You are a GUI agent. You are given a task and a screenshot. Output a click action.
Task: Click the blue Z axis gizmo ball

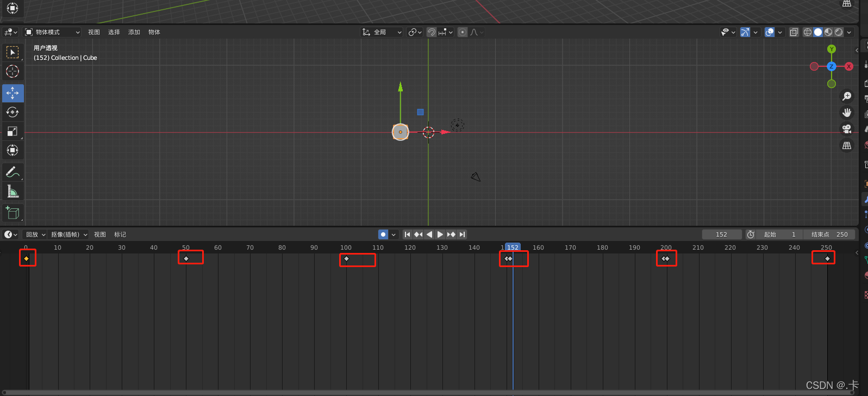832,66
